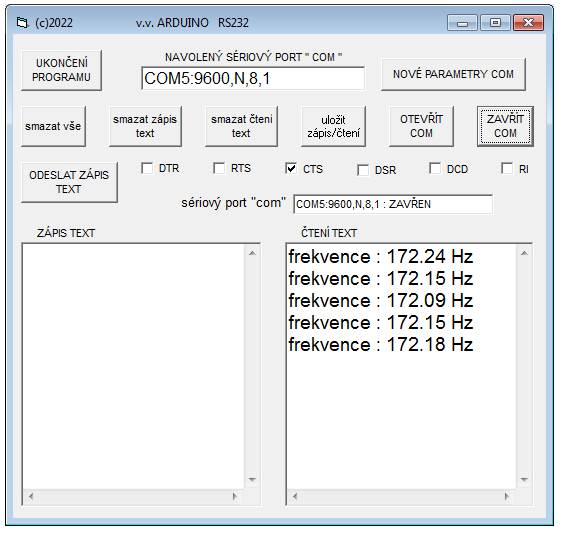Screen dimensions: 563x538
Task: Save with uložit zápis/čtení button
Action: (333, 126)
